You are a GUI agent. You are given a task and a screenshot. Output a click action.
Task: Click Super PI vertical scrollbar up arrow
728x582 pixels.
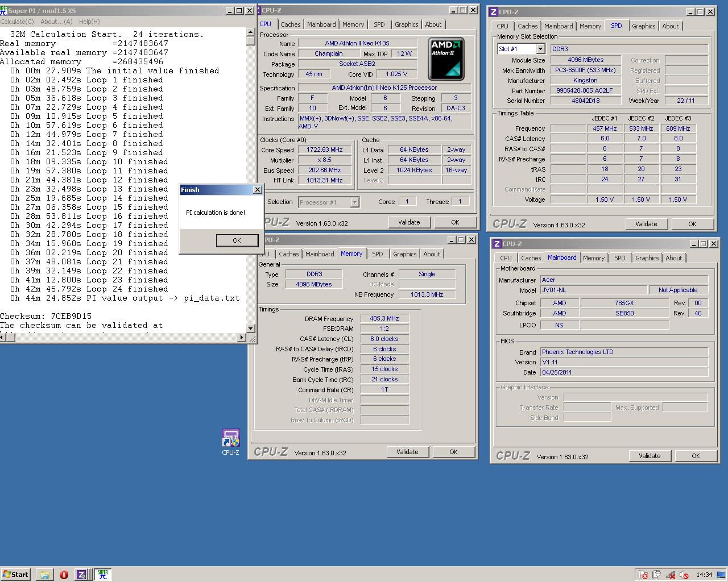click(251, 32)
